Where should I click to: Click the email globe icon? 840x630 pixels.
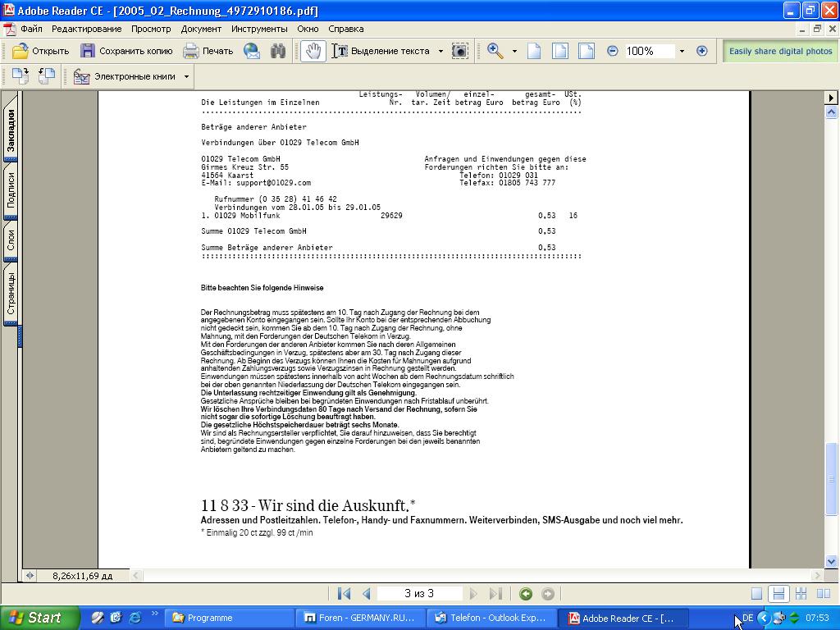coord(252,51)
